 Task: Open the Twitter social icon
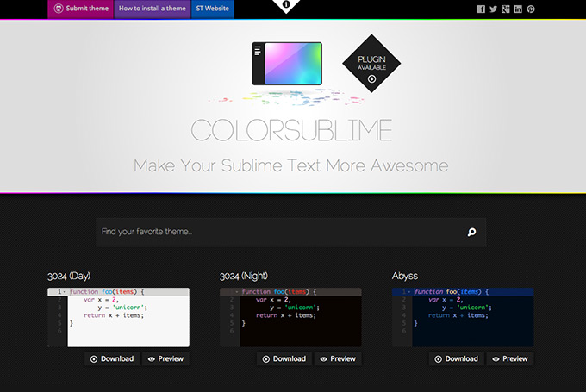pyautogui.click(x=493, y=9)
